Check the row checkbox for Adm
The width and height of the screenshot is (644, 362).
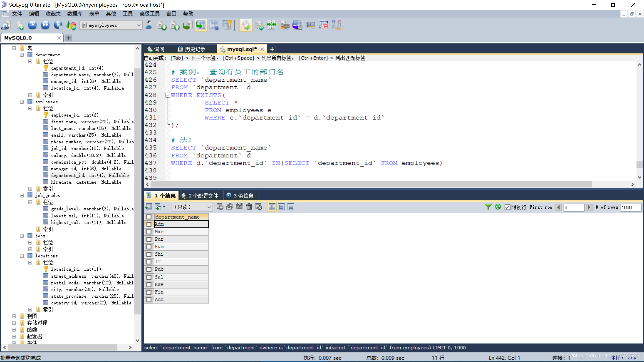[x=149, y=224]
